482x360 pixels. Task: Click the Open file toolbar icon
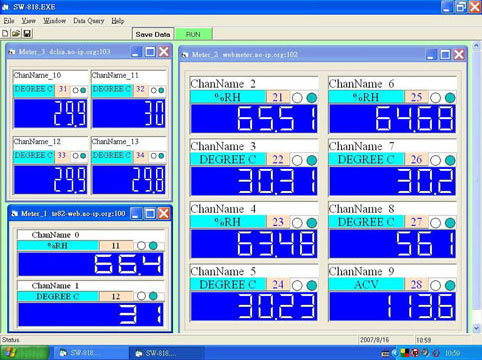16,33
